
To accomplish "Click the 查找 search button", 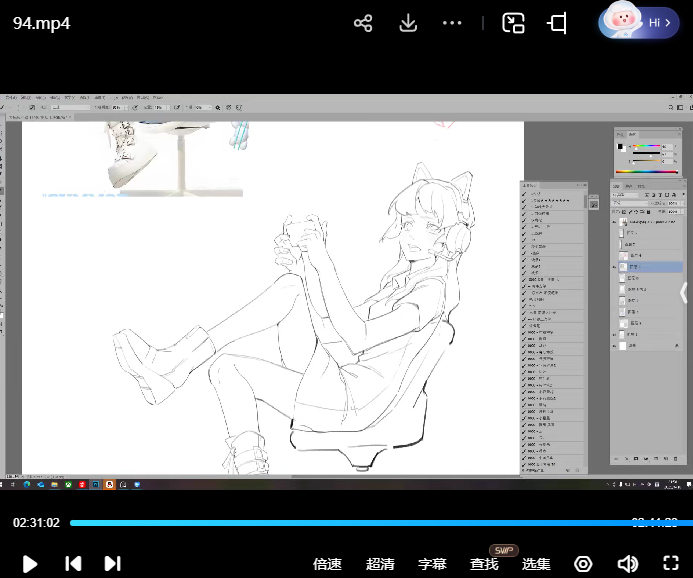I will tap(484, 564).
